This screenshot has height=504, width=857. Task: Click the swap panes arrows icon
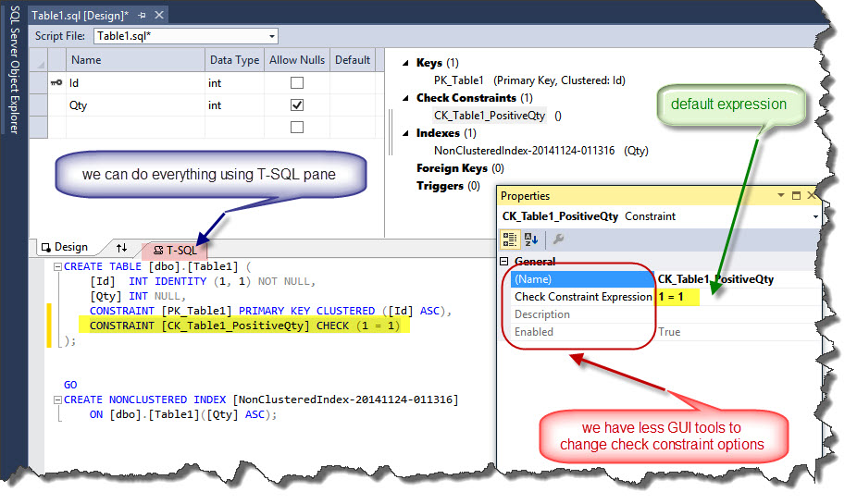[x=121, y=248]
